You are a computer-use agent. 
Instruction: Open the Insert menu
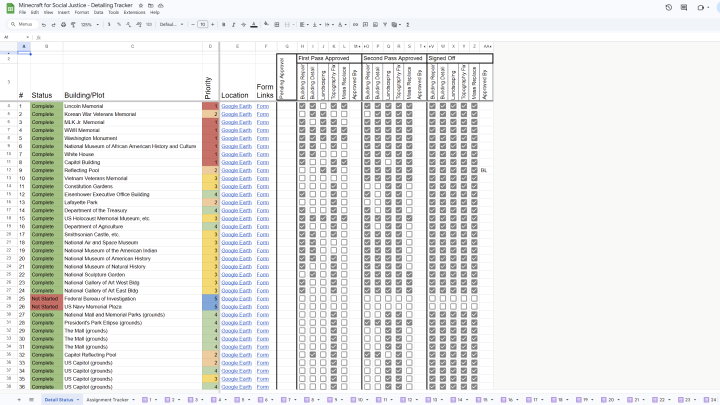64,12
